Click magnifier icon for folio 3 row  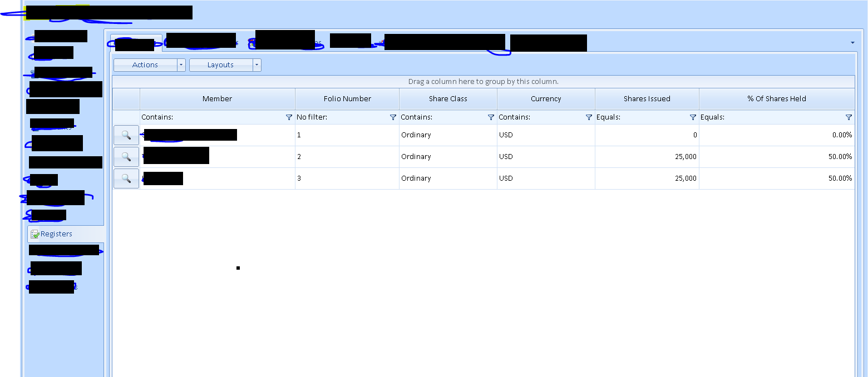pyautogui.click(x=126, y=178)
